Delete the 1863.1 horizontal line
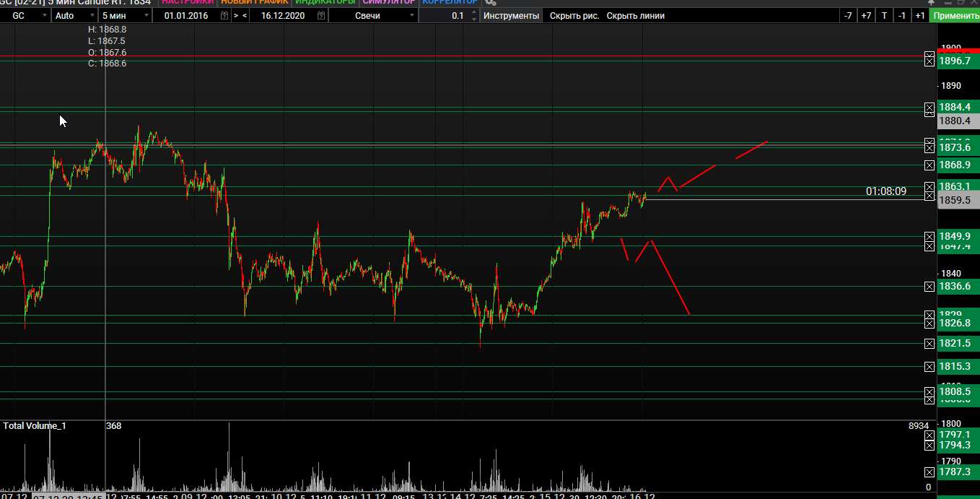The width and height of the screenshot is (980, 499). point(929,186)
